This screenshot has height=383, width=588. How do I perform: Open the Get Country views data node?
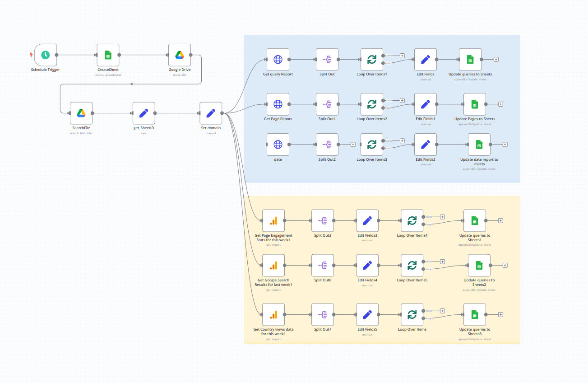tap(273, 315)
